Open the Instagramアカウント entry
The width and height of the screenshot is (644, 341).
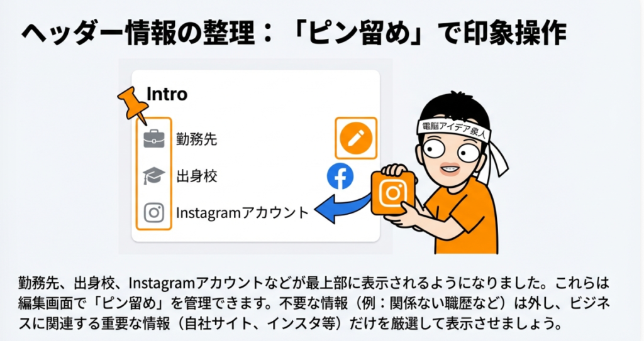[x=242, y=212]
